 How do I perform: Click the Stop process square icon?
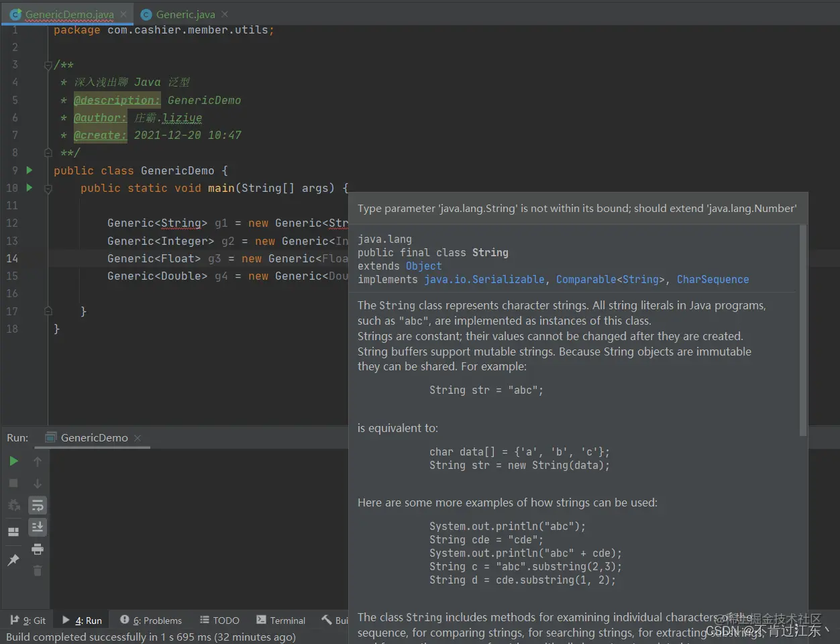click(x=13, y=483)
